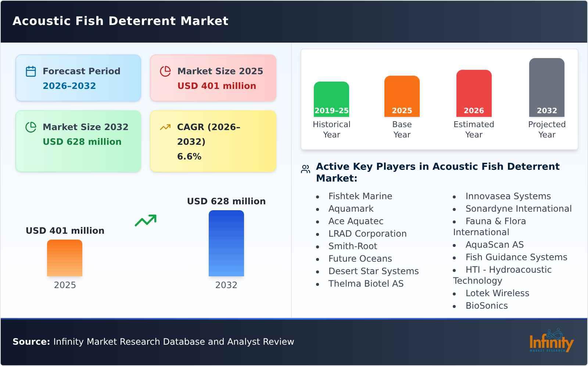Select the pie chart icon on Market Size 2025 card
Screen dimensions: 588x366
point(165,71)
